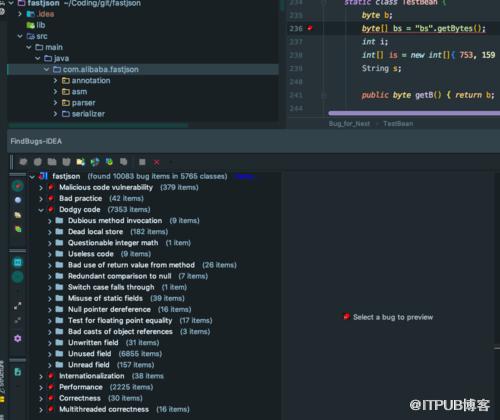Collapse all bug tree nodes icon
Viewport: 500px width, 420px height.
click(x=18, y=321)
